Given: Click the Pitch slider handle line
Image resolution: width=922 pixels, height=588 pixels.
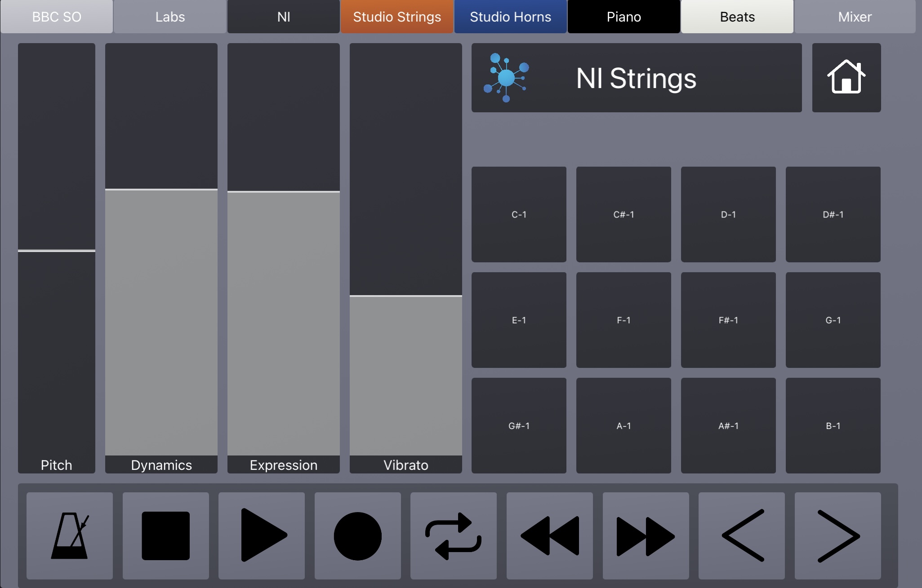Looking at the screenshot, I should pos(57,251).
